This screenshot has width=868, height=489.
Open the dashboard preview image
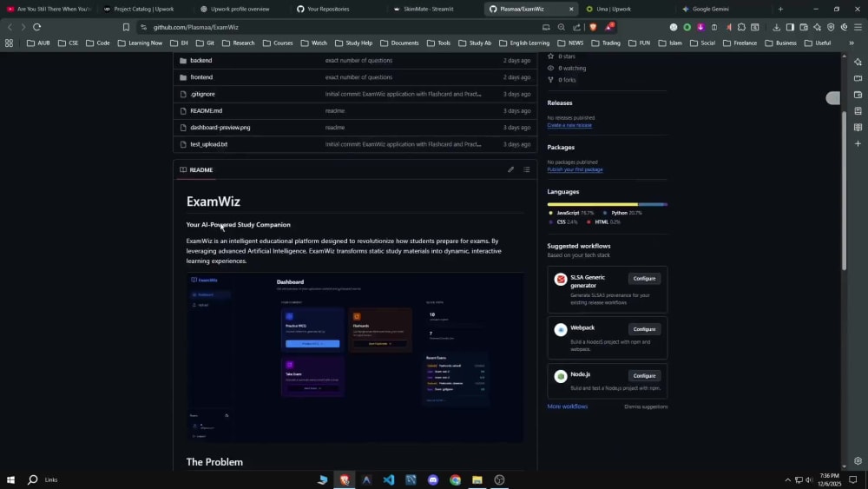click(355, 357)
